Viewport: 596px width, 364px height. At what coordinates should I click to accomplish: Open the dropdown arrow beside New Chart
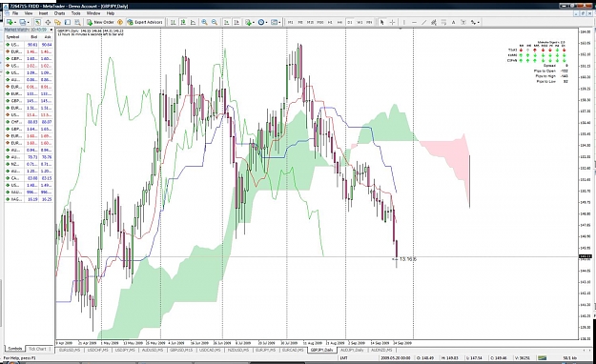coord(15,23)
